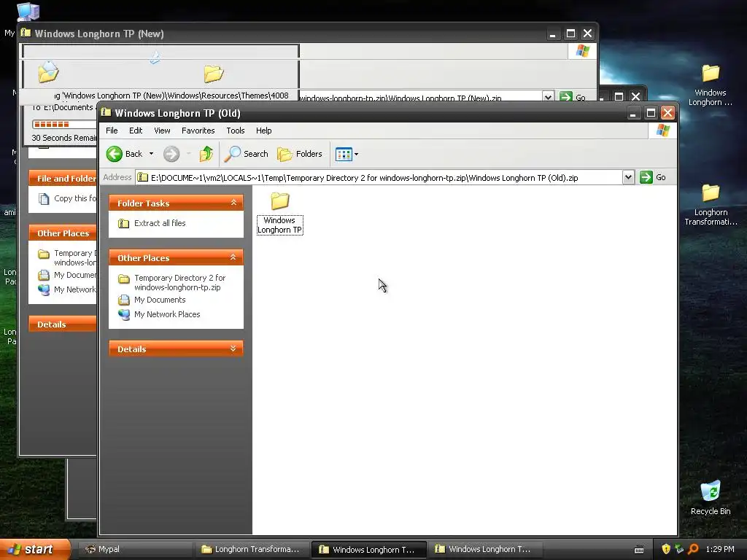This screenshot has width=747, height=560.
Task: Click the magnifier tray icon
Action: [x=693, y=549]
